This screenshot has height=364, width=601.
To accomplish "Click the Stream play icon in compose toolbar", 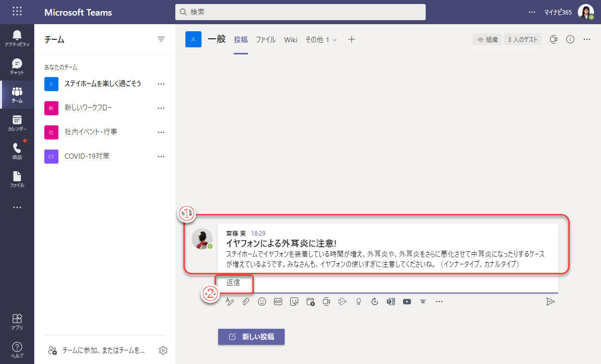I will tap(342, 302).
